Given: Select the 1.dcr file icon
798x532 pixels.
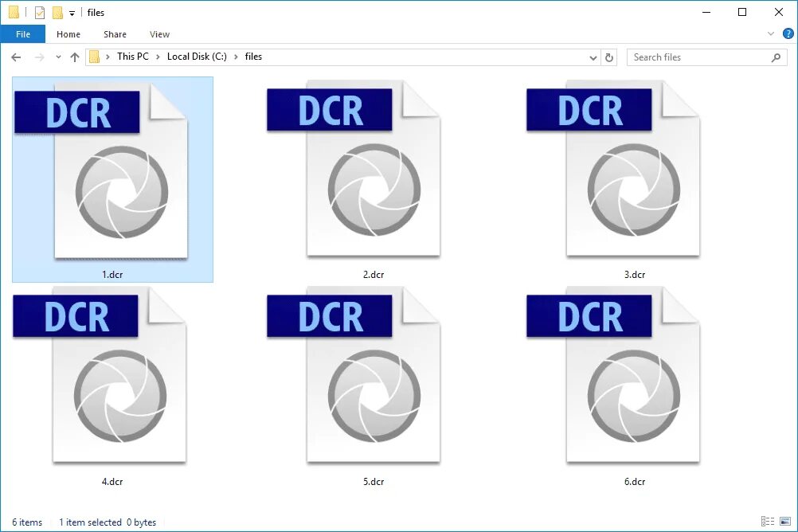Looking at the screenshot, I should tap(102, 170).
